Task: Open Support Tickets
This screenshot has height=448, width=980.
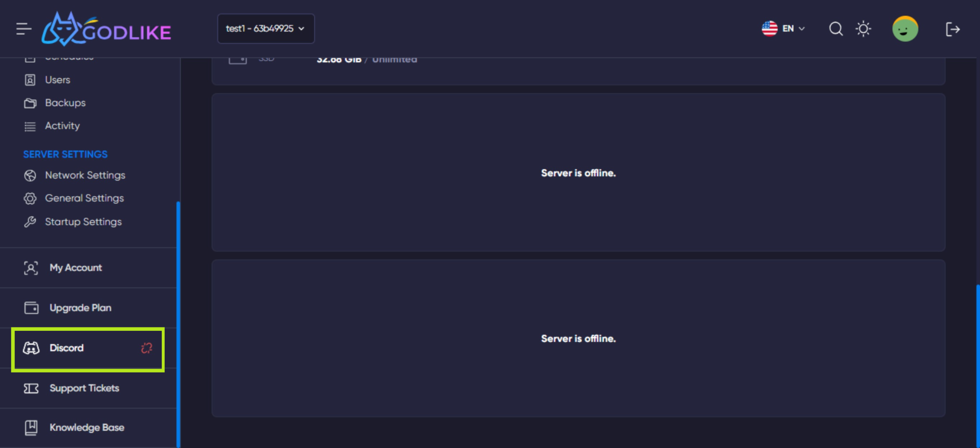Action: click(x=88, y=388)
